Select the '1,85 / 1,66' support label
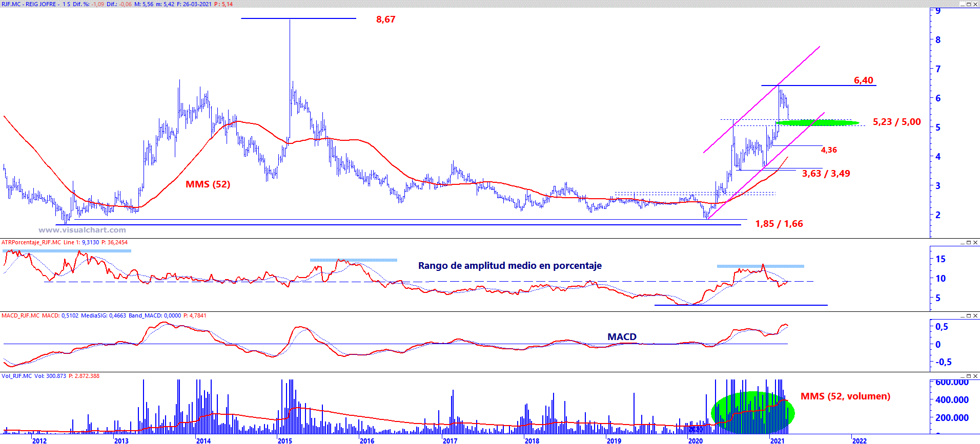The width and height of the screenshot is (980, 444). coord(779,224)
